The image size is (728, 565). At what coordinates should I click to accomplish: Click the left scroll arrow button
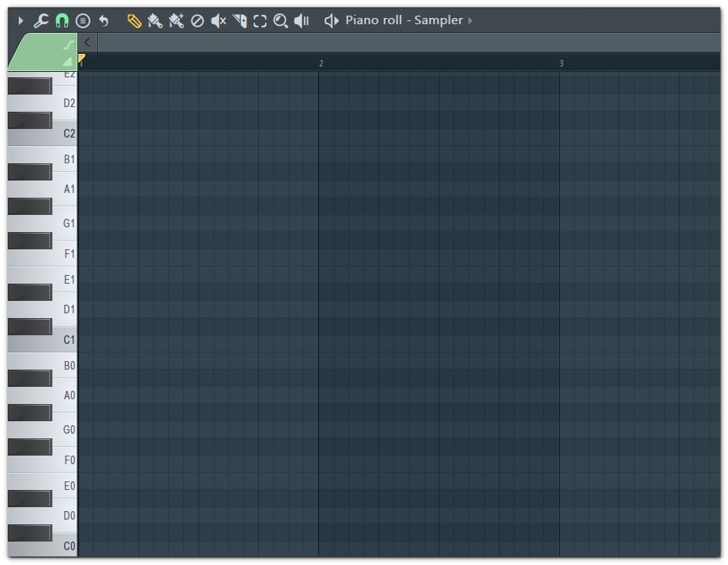coord(88,43)
